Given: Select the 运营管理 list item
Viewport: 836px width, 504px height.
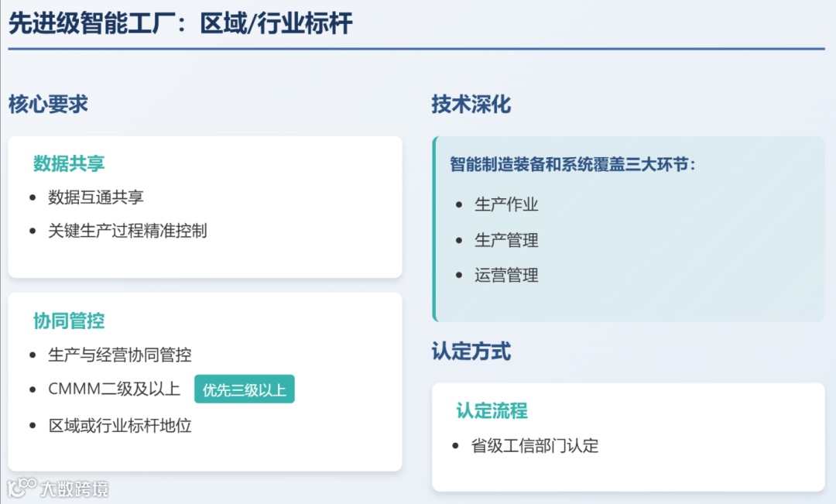Looking at the screenshot, I should click(x=506, y=275).
